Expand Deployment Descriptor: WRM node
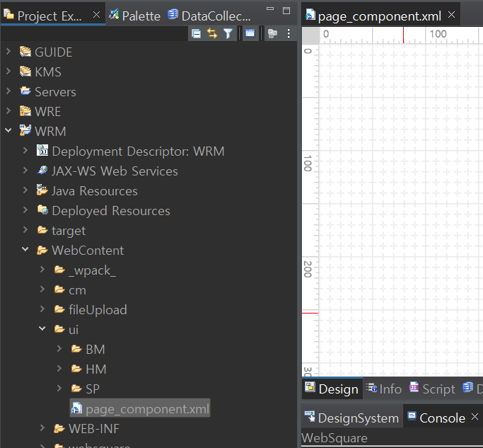483x448 pixels. pos(25,151)
